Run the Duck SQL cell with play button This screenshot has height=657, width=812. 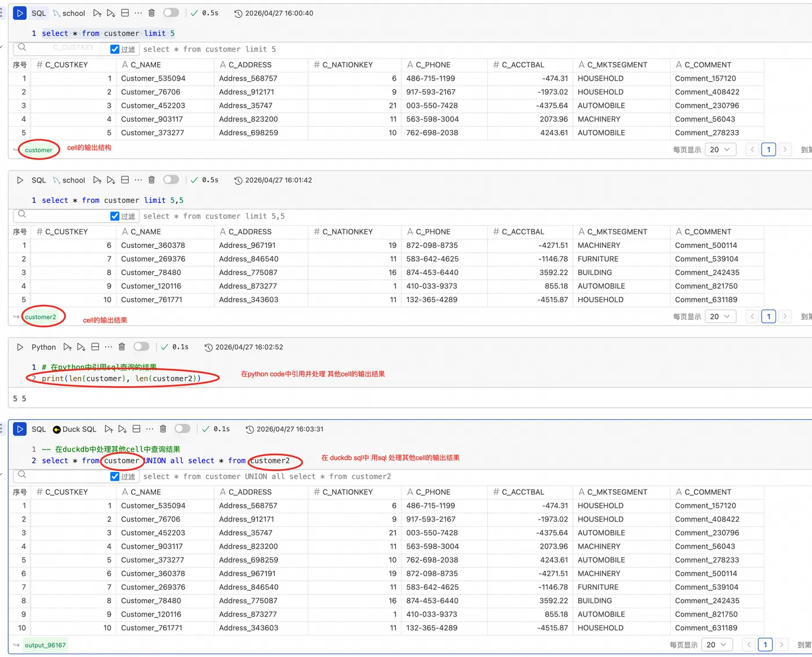(x=20, y=429)
